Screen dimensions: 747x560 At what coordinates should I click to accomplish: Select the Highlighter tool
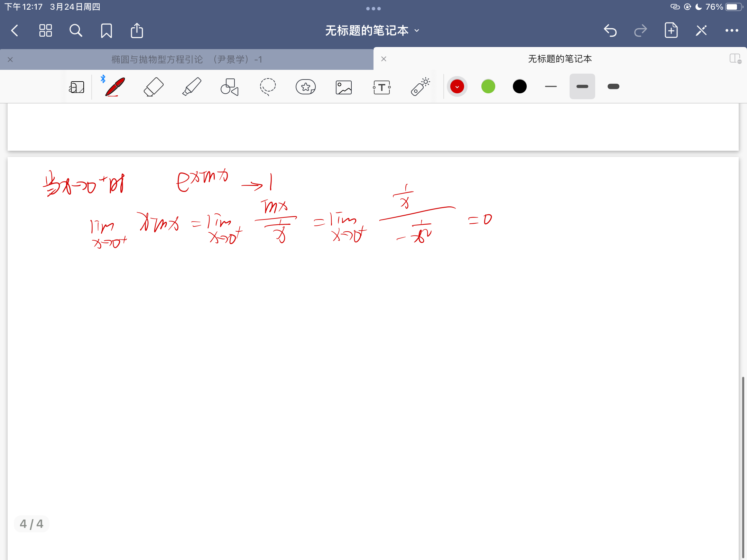(x=192, y=87)
